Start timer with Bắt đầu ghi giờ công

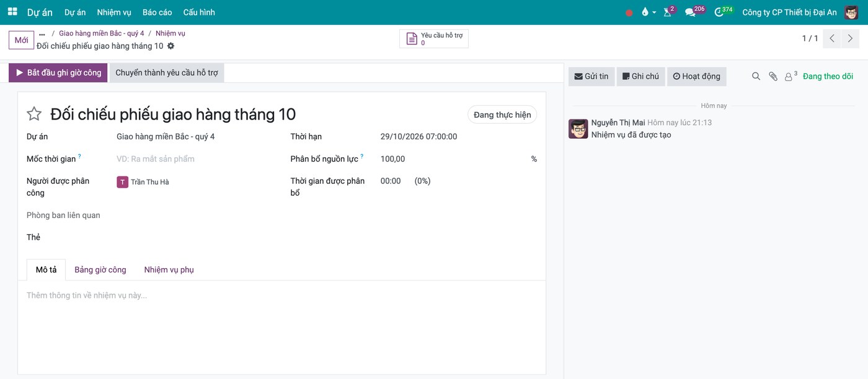58,72
